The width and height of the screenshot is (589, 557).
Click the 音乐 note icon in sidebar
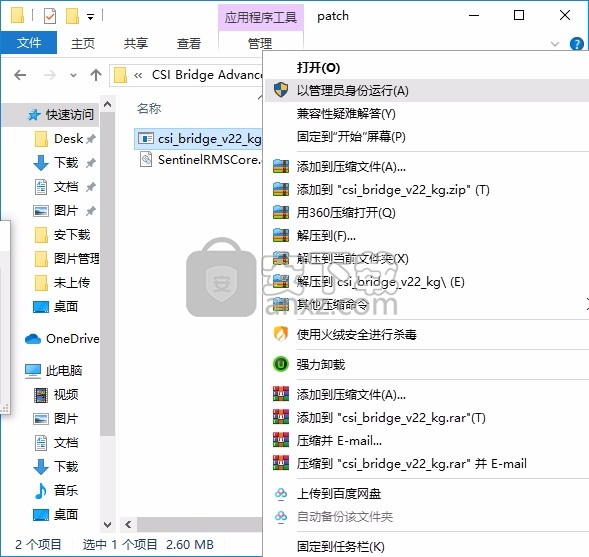click(x=41, y=491)
